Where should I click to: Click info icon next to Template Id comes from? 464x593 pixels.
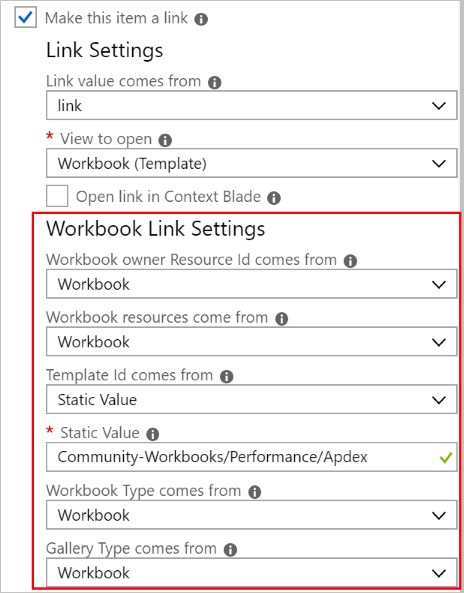click(x=227, y=376)
